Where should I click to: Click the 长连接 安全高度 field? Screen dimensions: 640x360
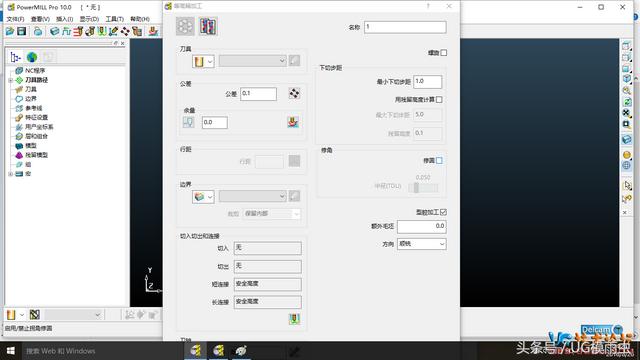click(268, 302)
